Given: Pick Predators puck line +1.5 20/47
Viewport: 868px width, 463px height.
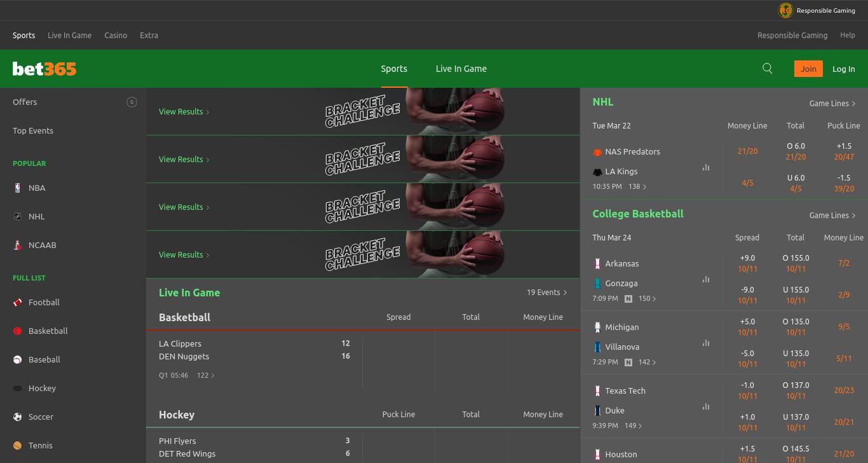Looking at the screenshot, I should click(x=844, y=151).
